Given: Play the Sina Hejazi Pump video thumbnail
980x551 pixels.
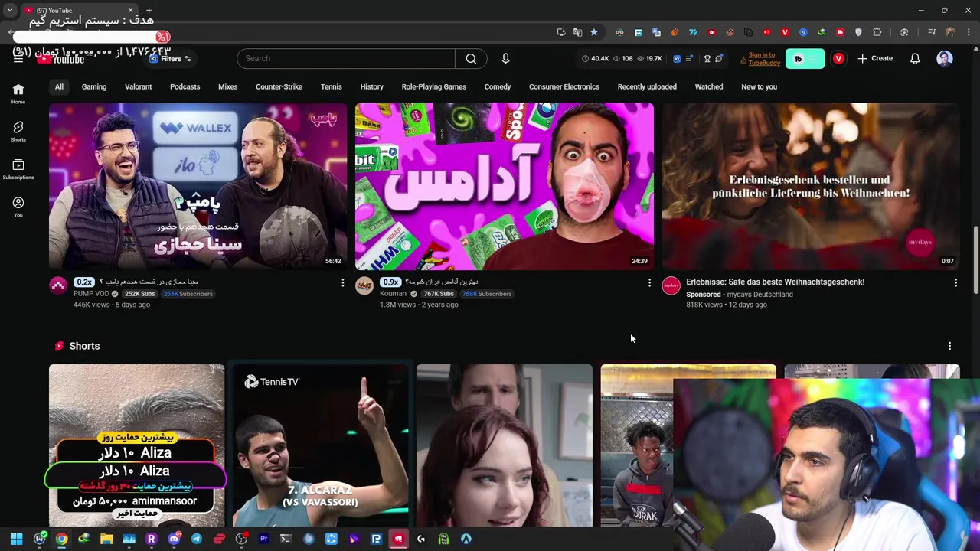Looking at the screenshot, I should tap(198, 186).
